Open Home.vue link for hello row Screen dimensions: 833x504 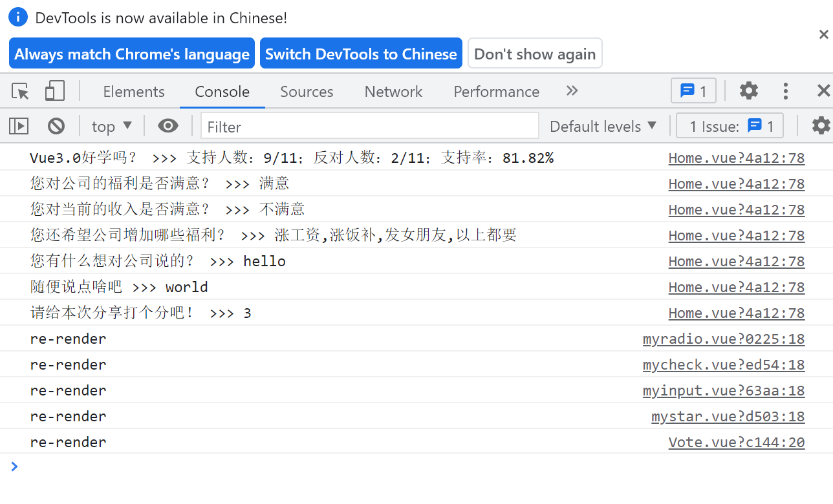click(x=737, y=262)
